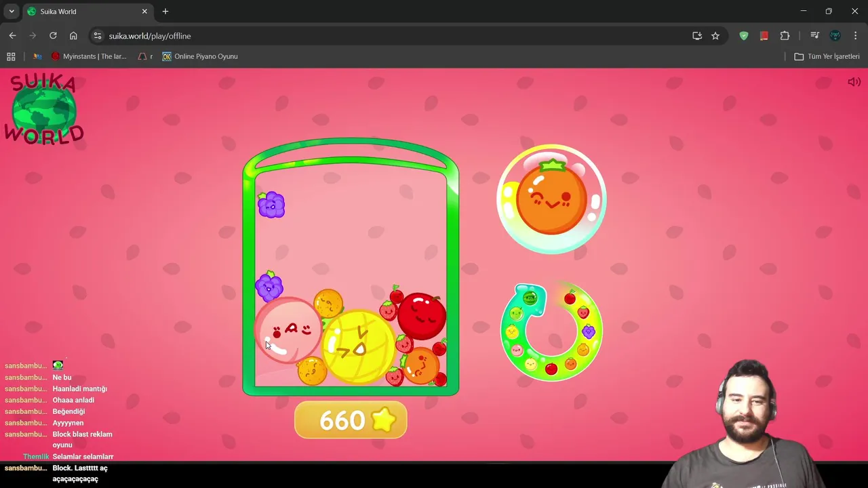
Task: Click the chat username 'Themlik'
Action: 36,457
